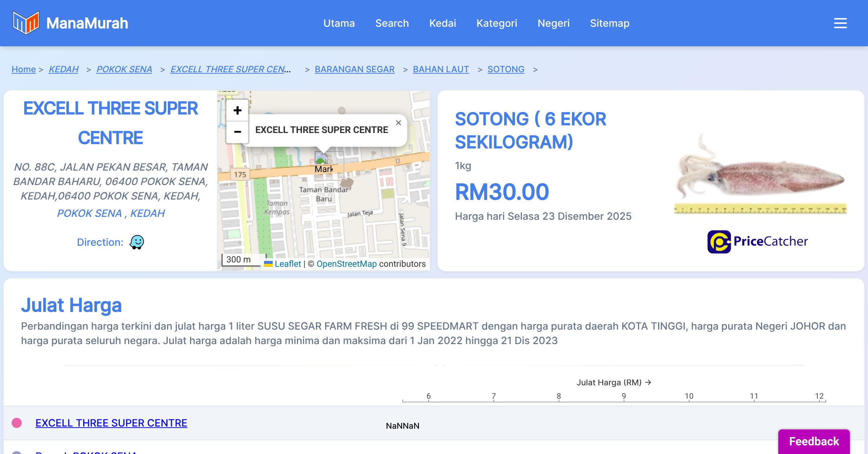Screen dimensions: 868x454
Task: Open OpenStreetMap attribution link
Action: tap(346, 264)
